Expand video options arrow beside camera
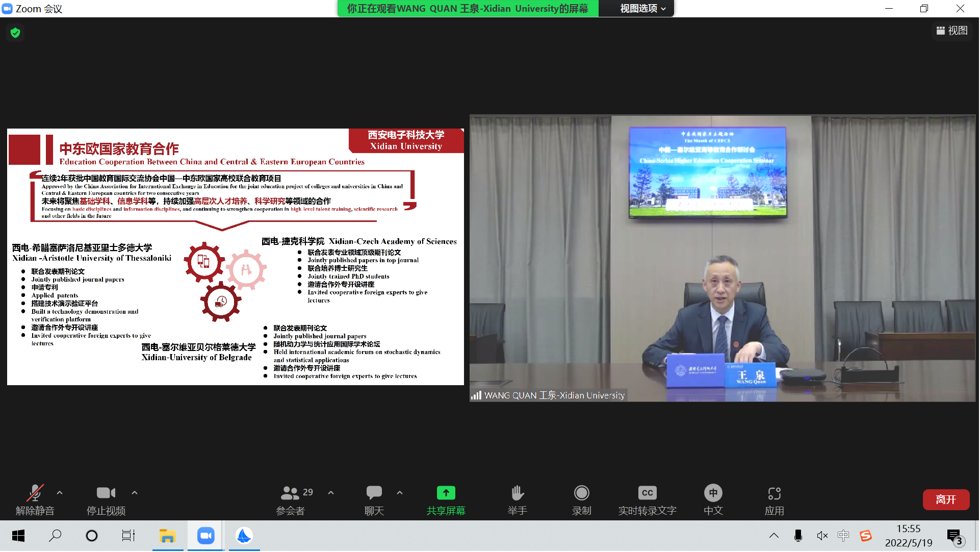 pyautogui.click(x=135, y=493)
